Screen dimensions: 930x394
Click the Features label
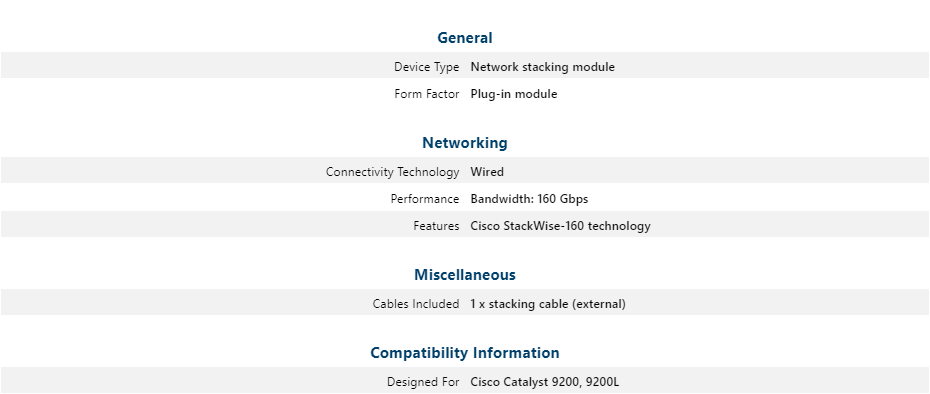(x=436, y=226)
